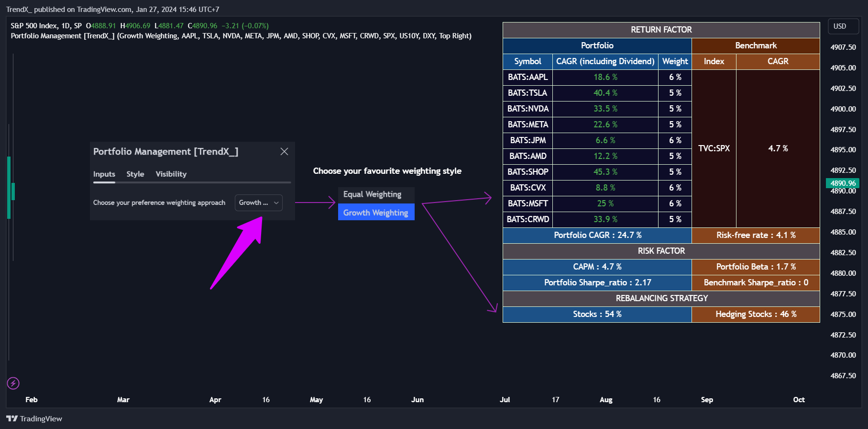The image size is (868, 429).
Task: Click the CAPM : 4.7 % cell
Action: [597, 267]
